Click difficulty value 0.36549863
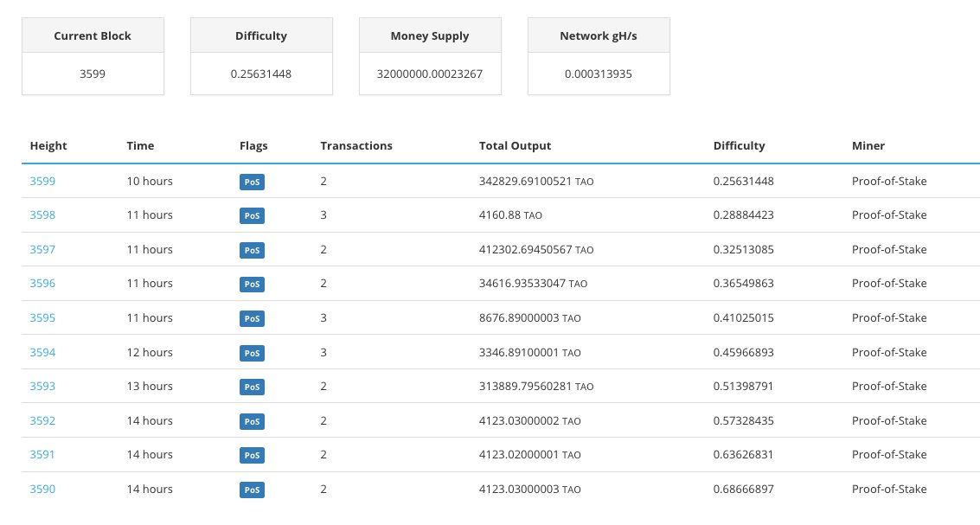 point(743,283)
